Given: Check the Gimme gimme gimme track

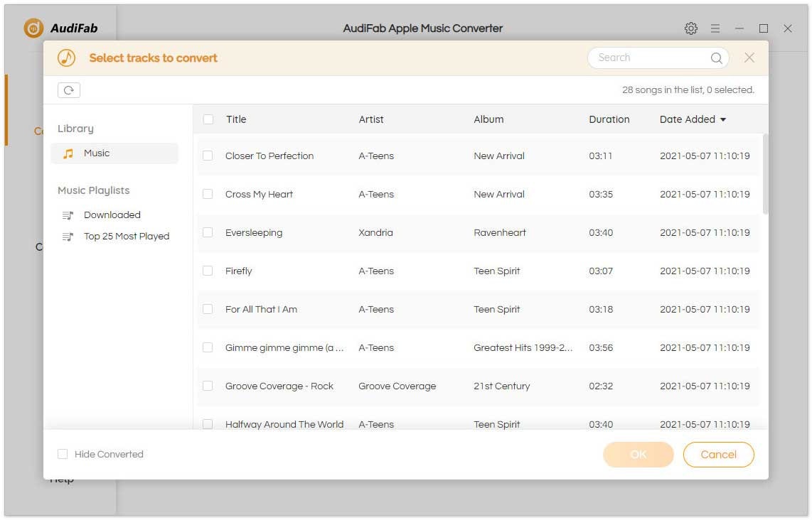Looking at the screenshot, I should (x=208, y=347).
